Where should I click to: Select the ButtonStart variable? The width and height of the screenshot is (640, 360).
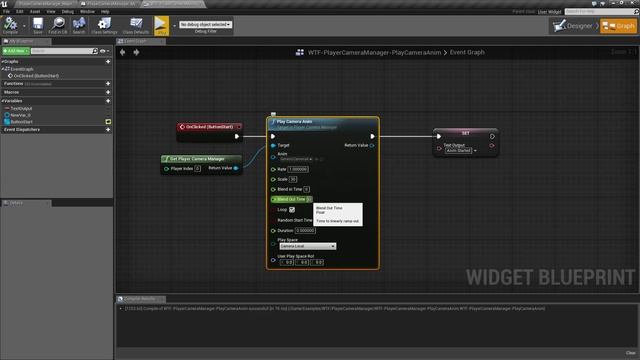click(21, 122)
